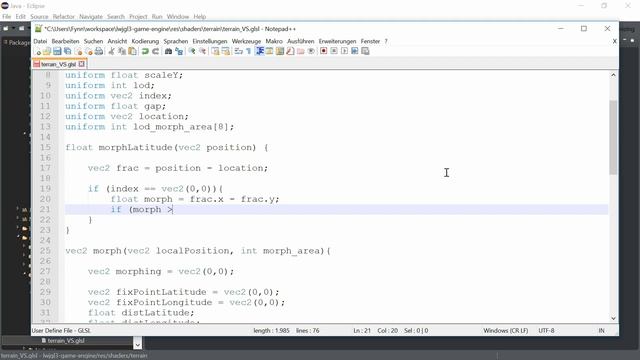Viewport: 640px width, 360px height.
Task: Toggle word wrap in the toolbar
Action: coord(238,51)
